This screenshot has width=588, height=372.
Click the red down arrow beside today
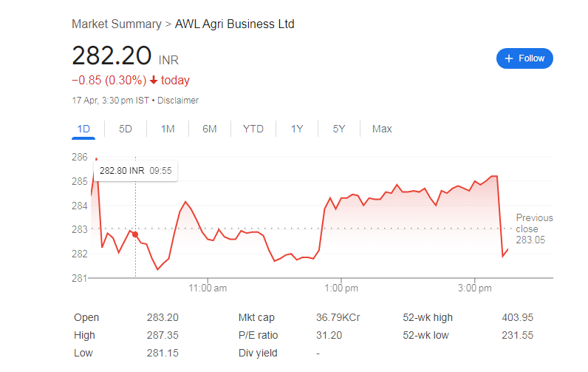(154, 80)
